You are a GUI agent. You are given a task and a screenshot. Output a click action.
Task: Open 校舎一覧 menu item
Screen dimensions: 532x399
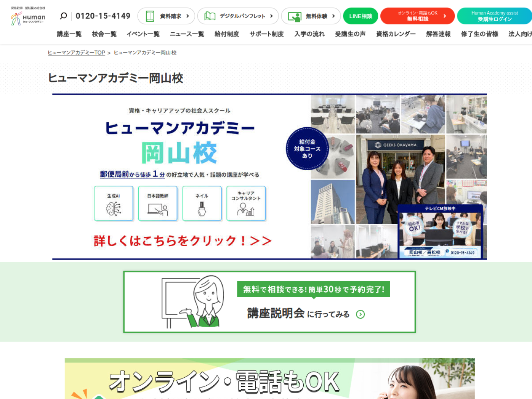tap(104, 34)
